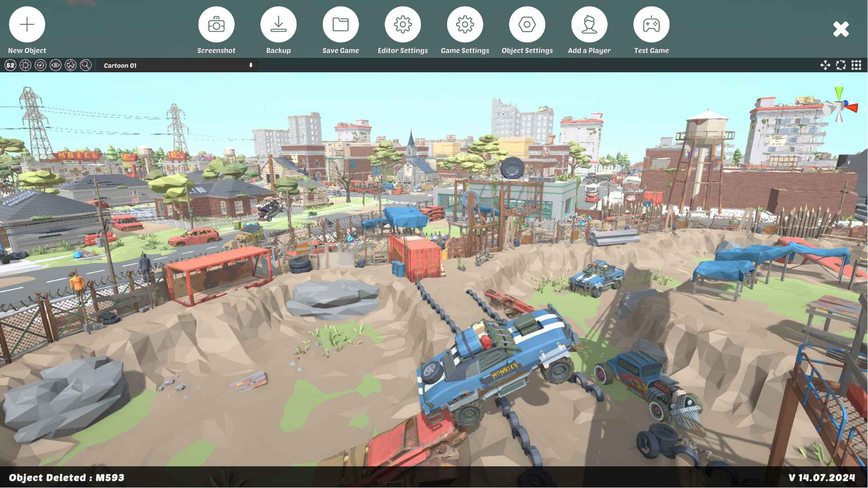Create a New Object with the plus icon
The image size is (868, 488).
click(27, 24)
